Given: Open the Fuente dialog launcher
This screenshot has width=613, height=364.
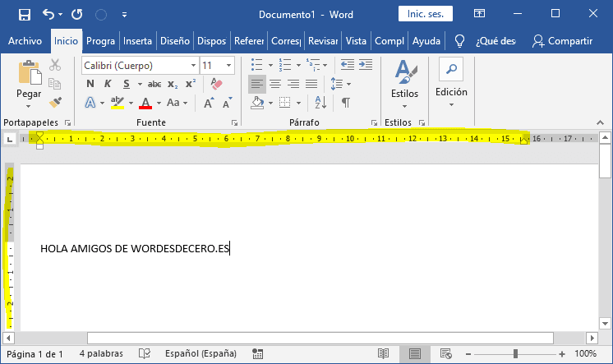Looking at the screenshot, I should pos(234,122).
